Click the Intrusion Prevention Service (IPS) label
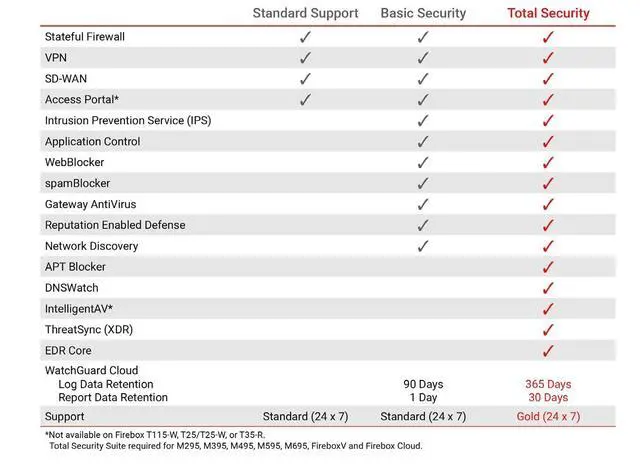The height and width of the screenshot is (473, 640). point(128,120)
